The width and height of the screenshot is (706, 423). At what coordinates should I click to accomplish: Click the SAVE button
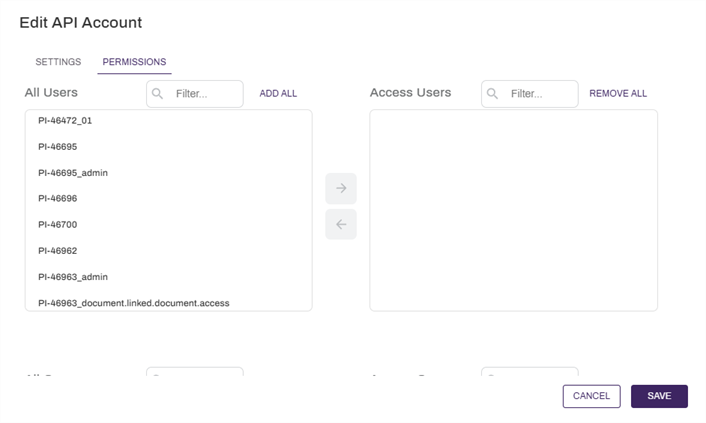[x=659, y=396]
